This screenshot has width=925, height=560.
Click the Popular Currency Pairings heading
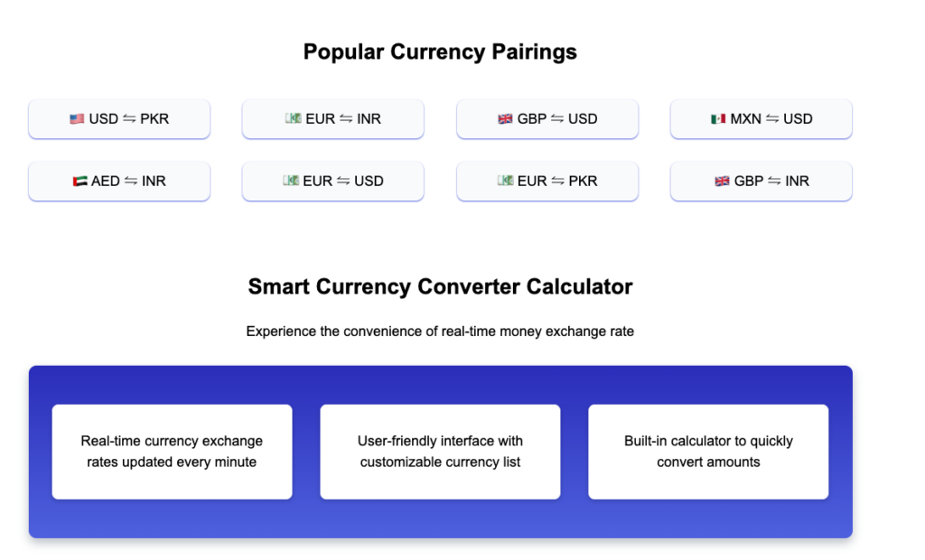coord(440,52)
